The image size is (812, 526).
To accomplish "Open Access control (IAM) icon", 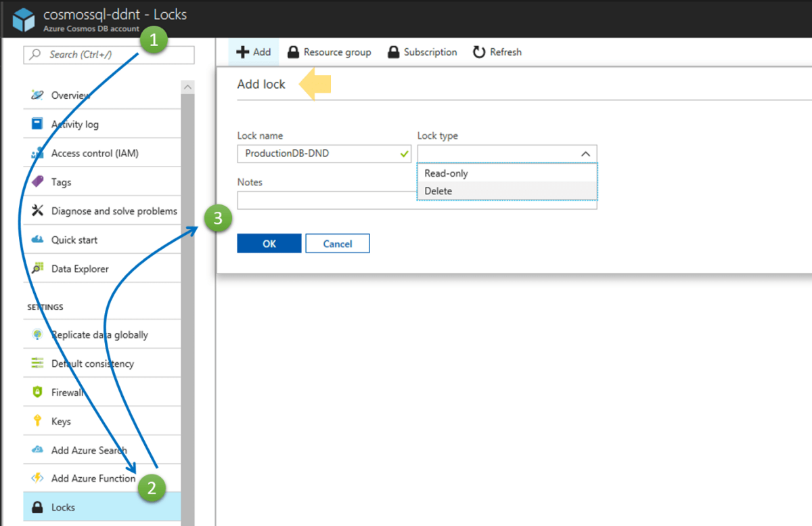I will (x=38, y=153).
